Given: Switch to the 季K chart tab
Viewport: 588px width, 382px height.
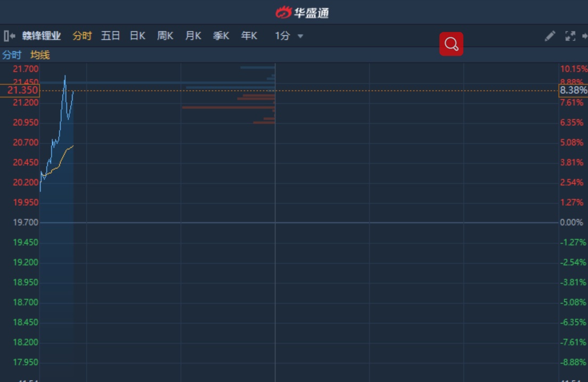Looking at the screenshot, I should tap(221, 36).
